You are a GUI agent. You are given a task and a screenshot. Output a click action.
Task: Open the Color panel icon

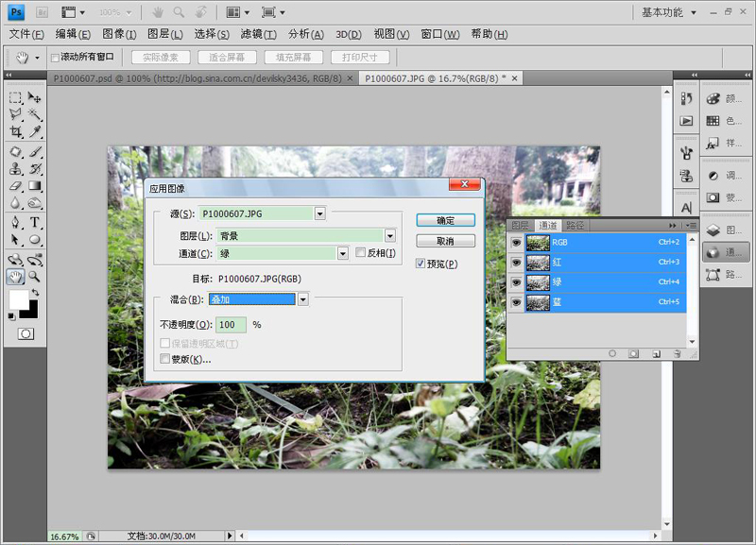point(713,99)
